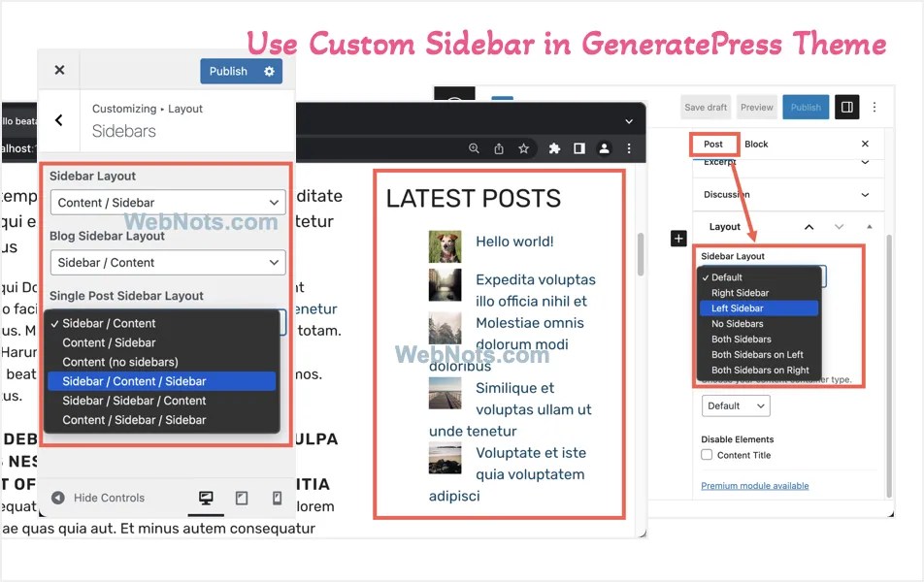Toggle editor settings sidebar icon
This screenshot has width=924, height=582.
point(846,108)
